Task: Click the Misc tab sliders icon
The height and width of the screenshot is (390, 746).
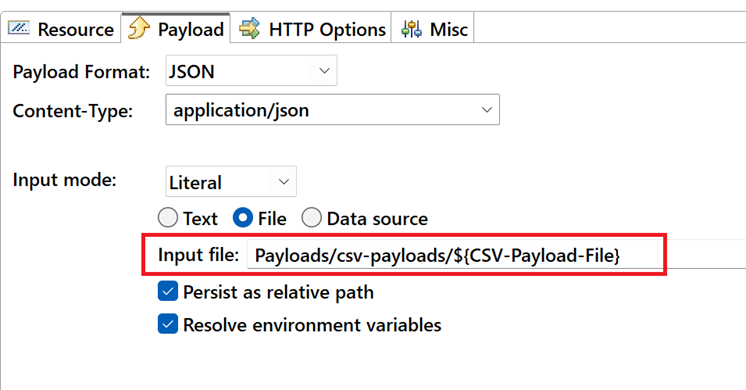Action: [411, 29]
